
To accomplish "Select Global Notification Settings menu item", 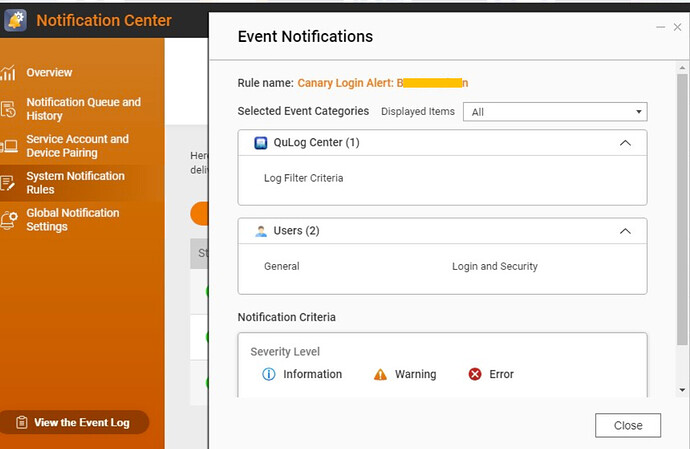I will (73, 220).
